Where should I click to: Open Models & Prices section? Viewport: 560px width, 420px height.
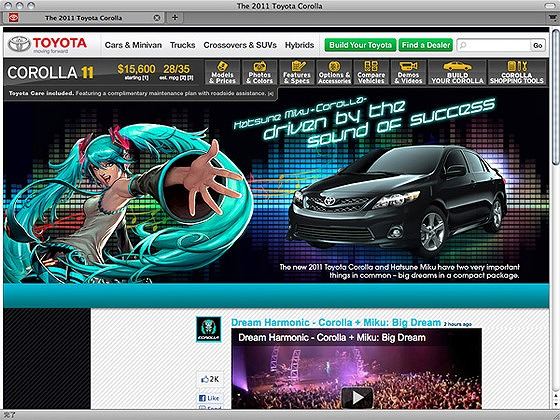point(222,72)
